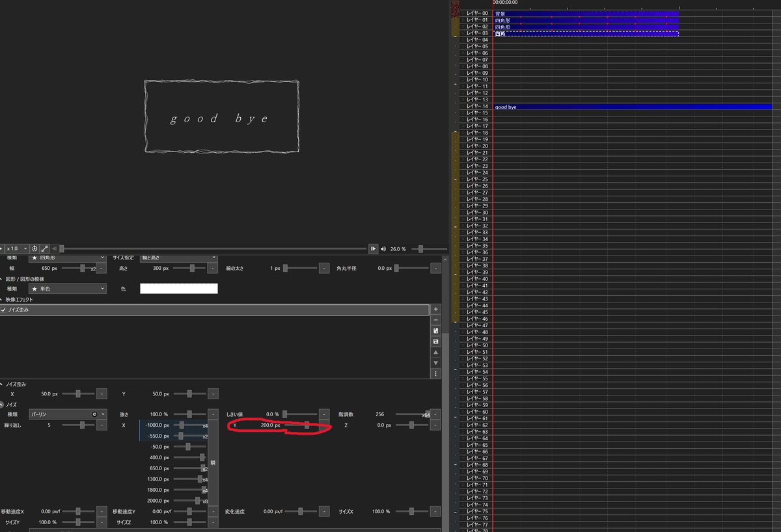
Task: Click animation button next to 線の太さ slider
Action: pyautogui.click(x=324, y=268)
